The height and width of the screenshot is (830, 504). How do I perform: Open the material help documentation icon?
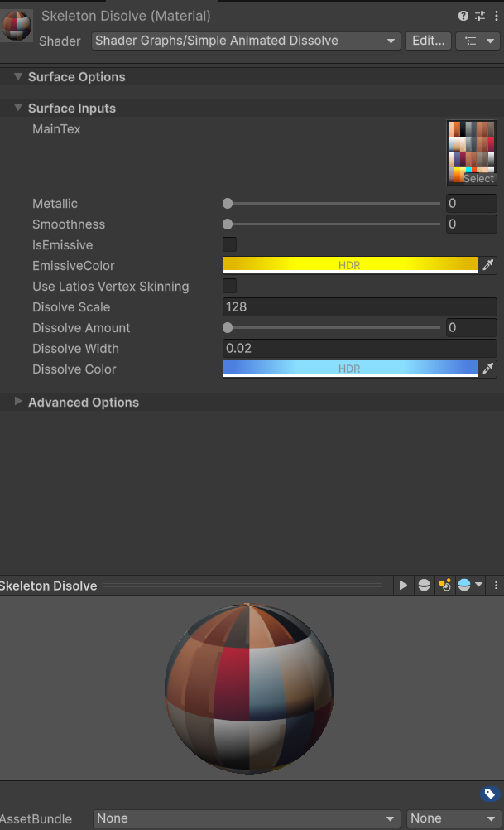(x=463, y=16)
